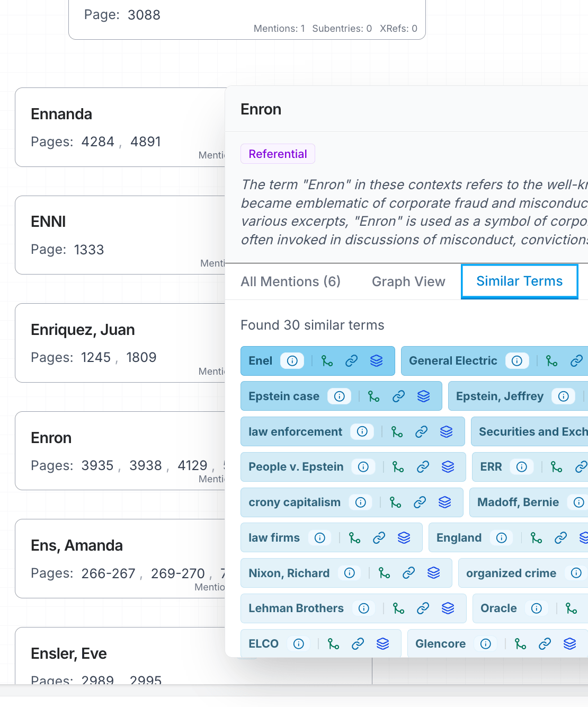The height and width of the screenshot is (707, 588).
Task: Click the graph icon beside crony capitalism
Action: (x=394, y=502)
